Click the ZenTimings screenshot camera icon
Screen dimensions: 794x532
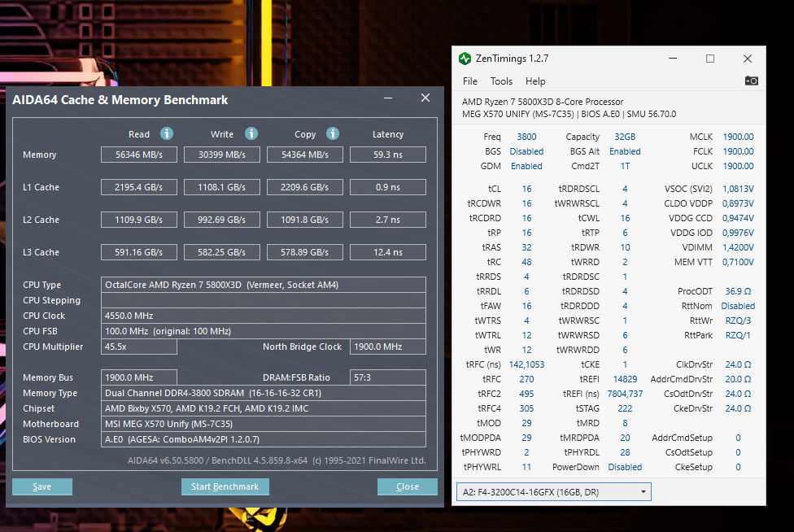click(751, 81)
